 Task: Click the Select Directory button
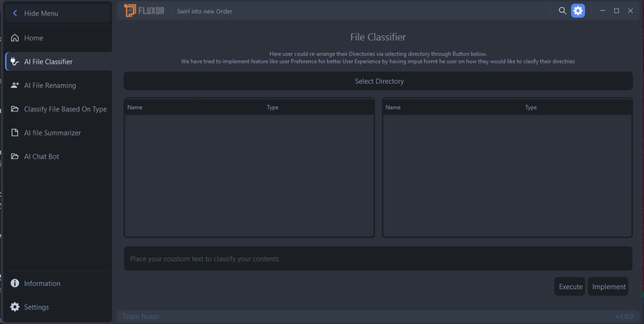coord(378,81)
